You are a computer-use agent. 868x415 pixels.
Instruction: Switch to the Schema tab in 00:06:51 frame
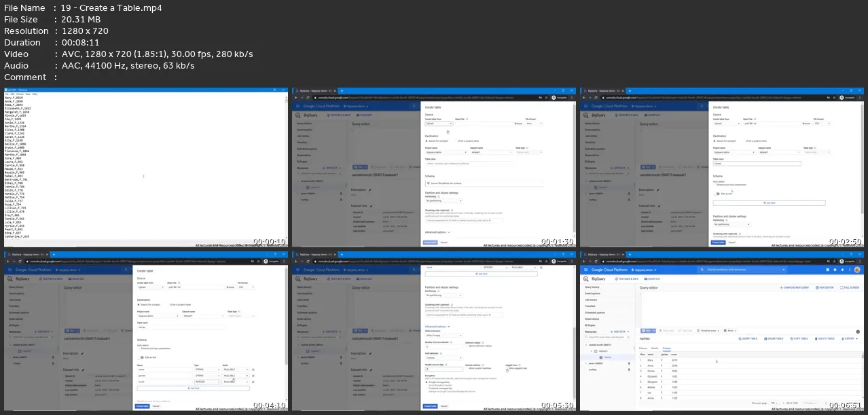point(643,348)
